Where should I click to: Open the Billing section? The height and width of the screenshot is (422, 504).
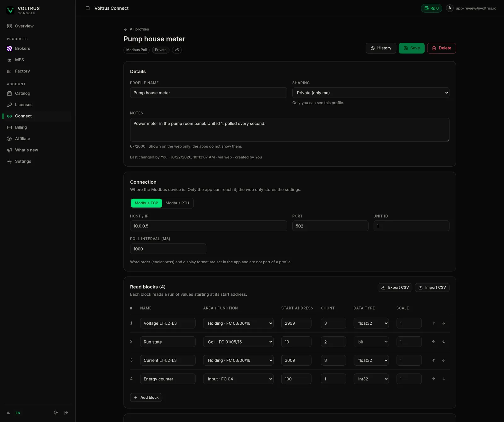click(x=37, y=127)
